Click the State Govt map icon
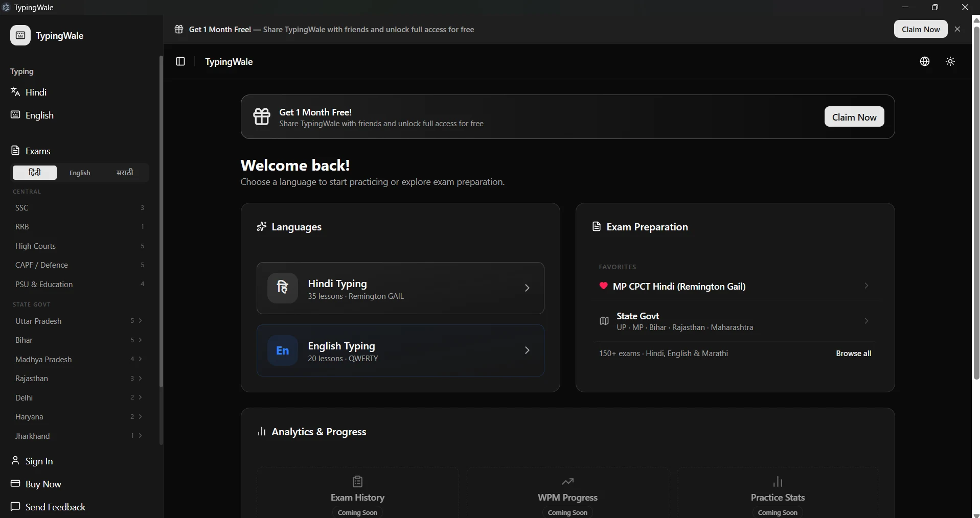 coord(604,321)
